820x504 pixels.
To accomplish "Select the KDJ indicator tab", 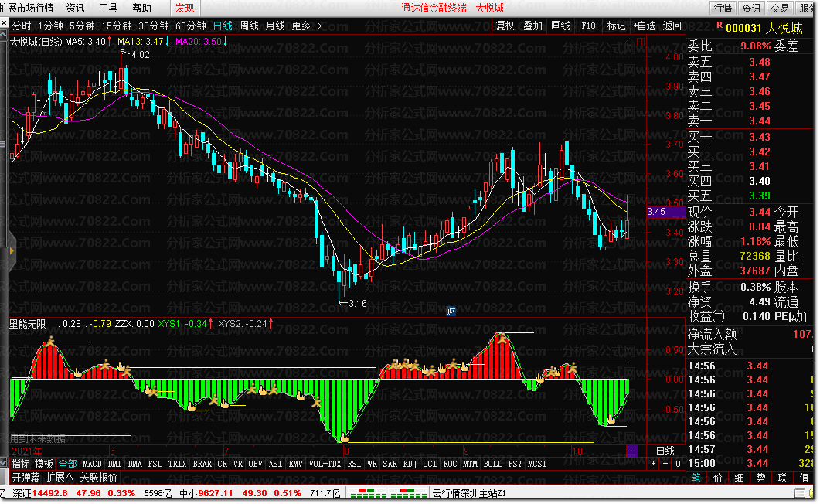I will coord(410,464).
